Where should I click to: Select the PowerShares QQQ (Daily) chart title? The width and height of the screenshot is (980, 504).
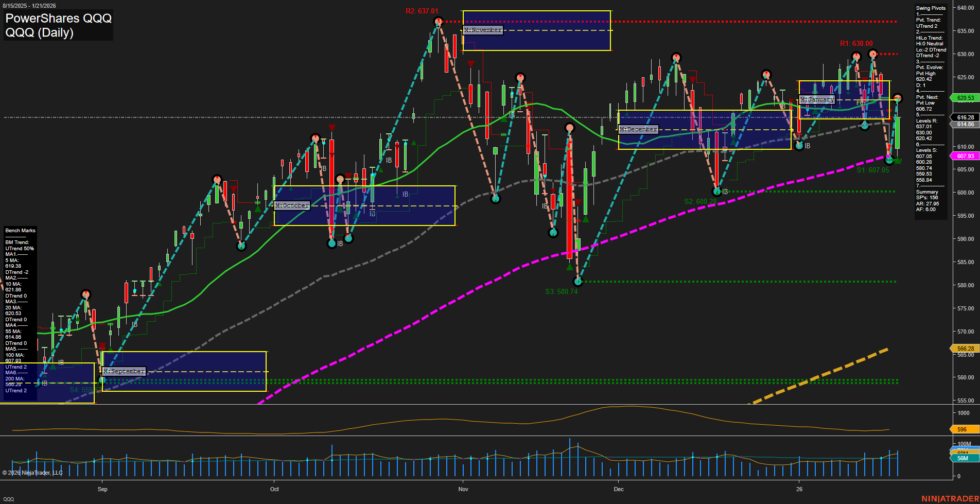[58, 26]
